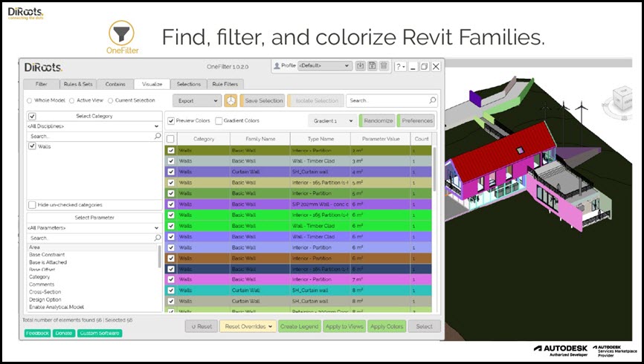Select the Area parameter
The height and width of the screenshot is (364, 644).
pyautogui.click(x=92, y=247)
